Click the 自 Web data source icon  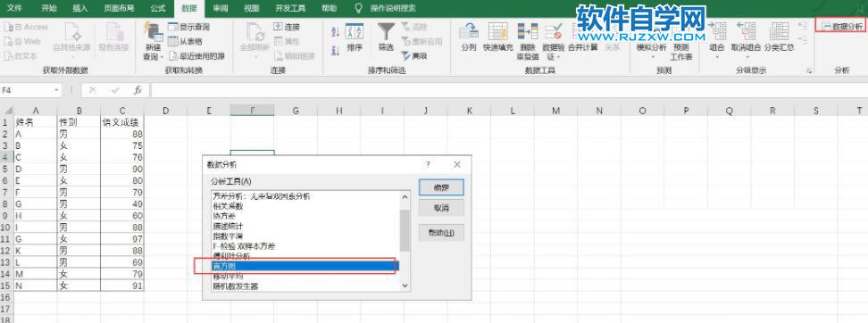[8, 41]
